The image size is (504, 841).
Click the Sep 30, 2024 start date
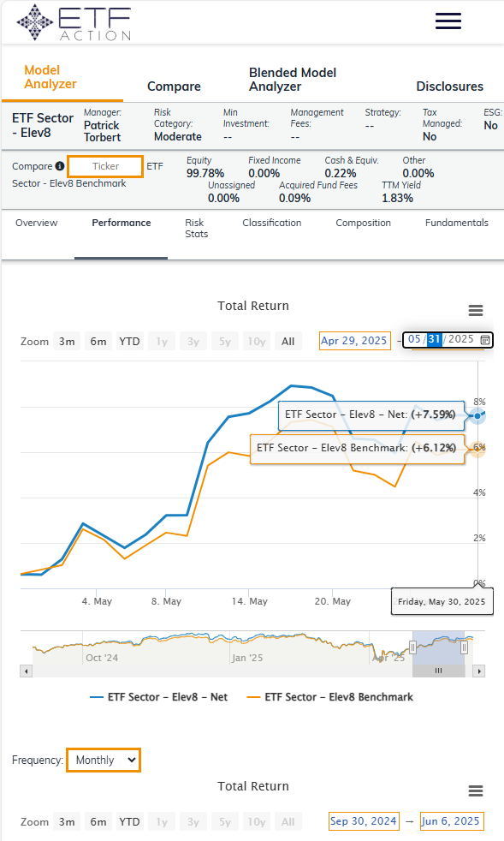pos(364,821)
